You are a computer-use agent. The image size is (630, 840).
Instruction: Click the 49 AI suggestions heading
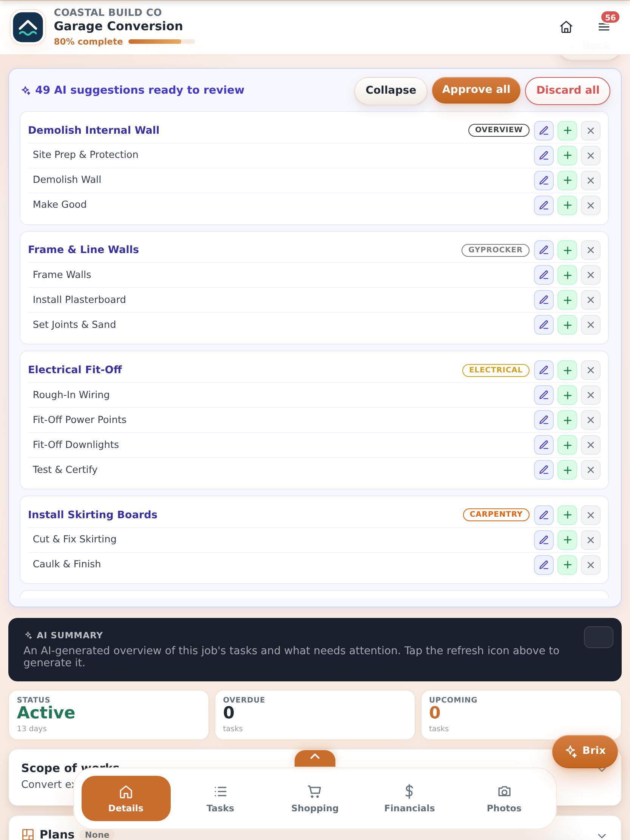click(140, 90)
